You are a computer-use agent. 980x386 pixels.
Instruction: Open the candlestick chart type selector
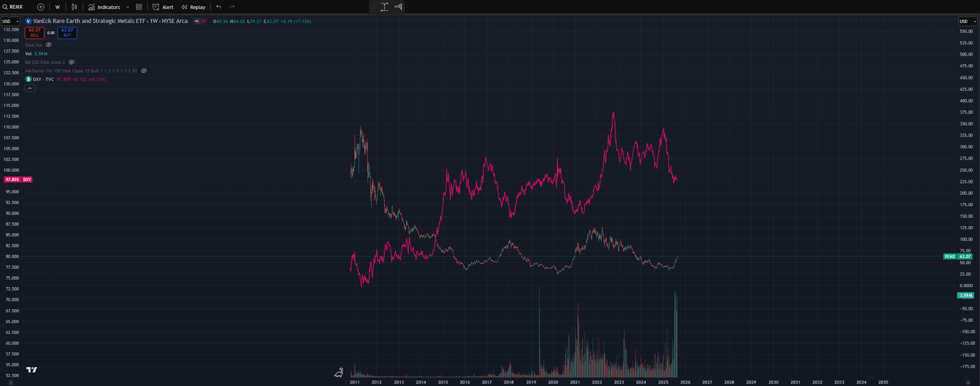click(75, 7)
